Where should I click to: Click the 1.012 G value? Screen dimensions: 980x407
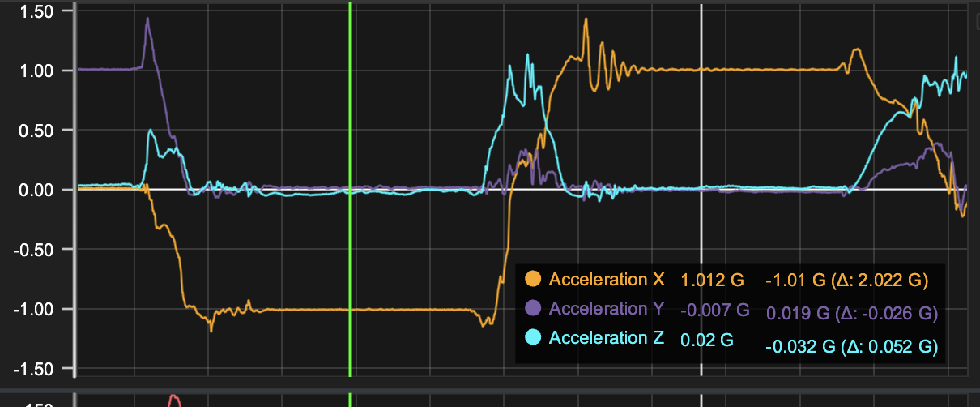[x=712, y=281]
